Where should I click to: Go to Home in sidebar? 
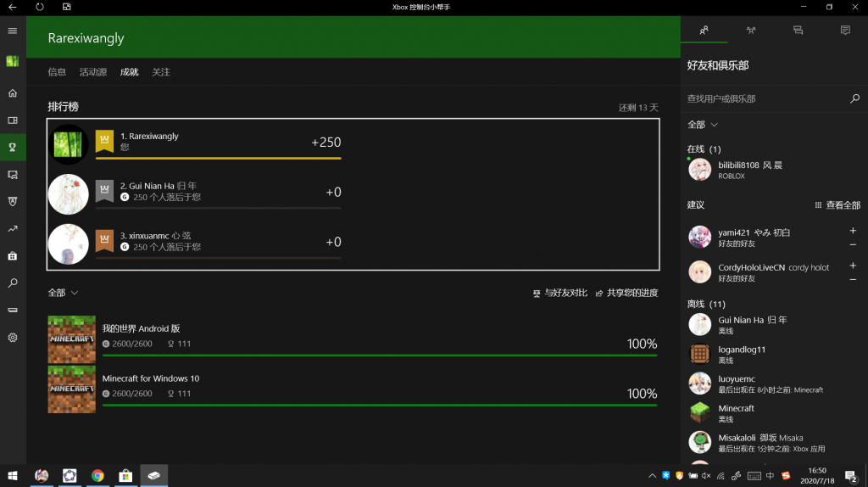tap(12, 93)
